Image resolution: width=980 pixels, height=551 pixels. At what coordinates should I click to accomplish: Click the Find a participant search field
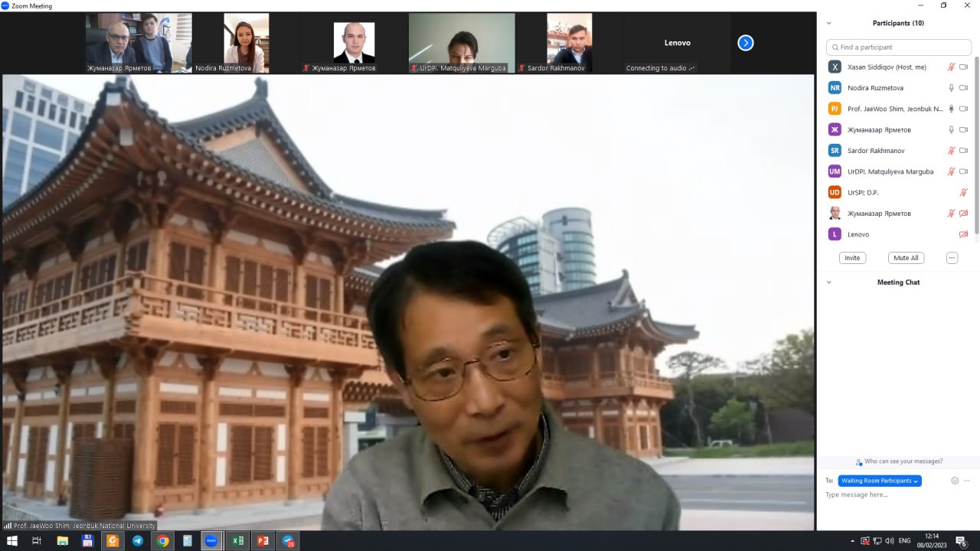900,47
